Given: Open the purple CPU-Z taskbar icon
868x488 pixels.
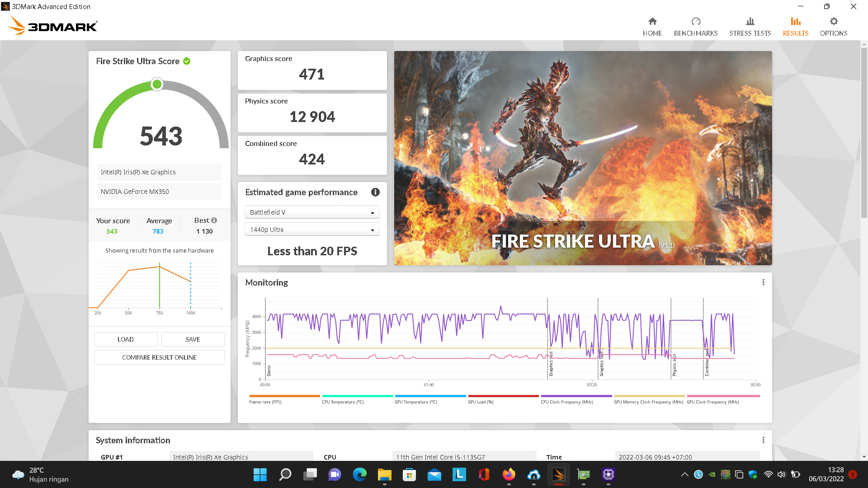Looking at the screenshot, I should coord(609,474).
